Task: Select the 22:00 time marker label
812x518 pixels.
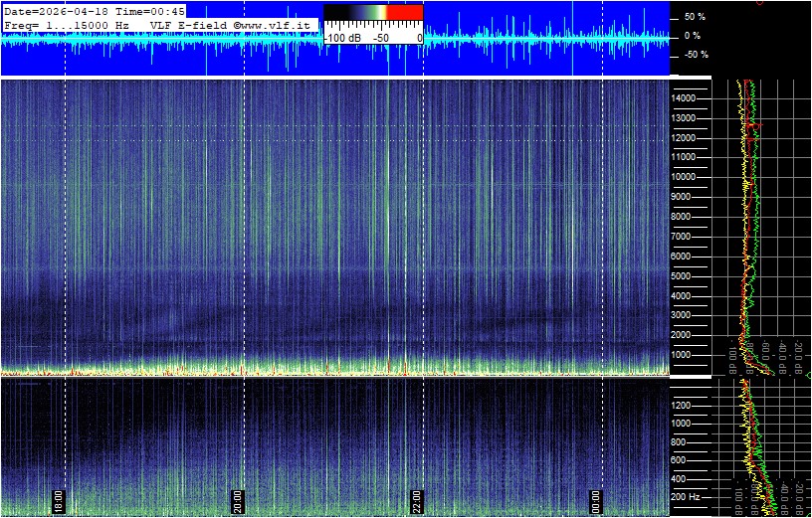Action: coord(416,501)
